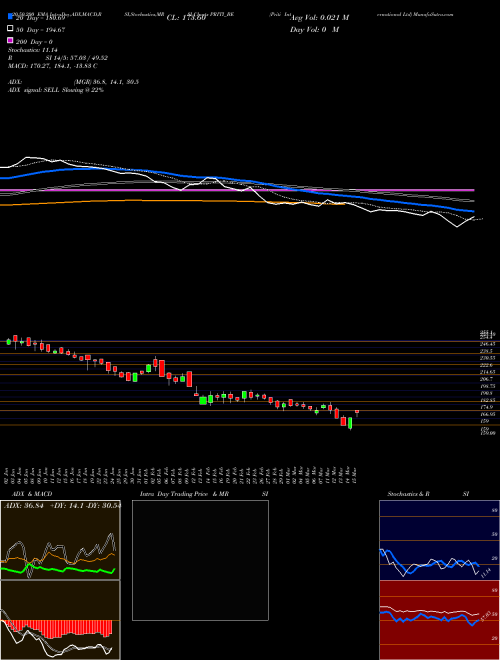
Task: Click the 11.14 value label on Stochastics panel
Action: click(x=485, y=573)
